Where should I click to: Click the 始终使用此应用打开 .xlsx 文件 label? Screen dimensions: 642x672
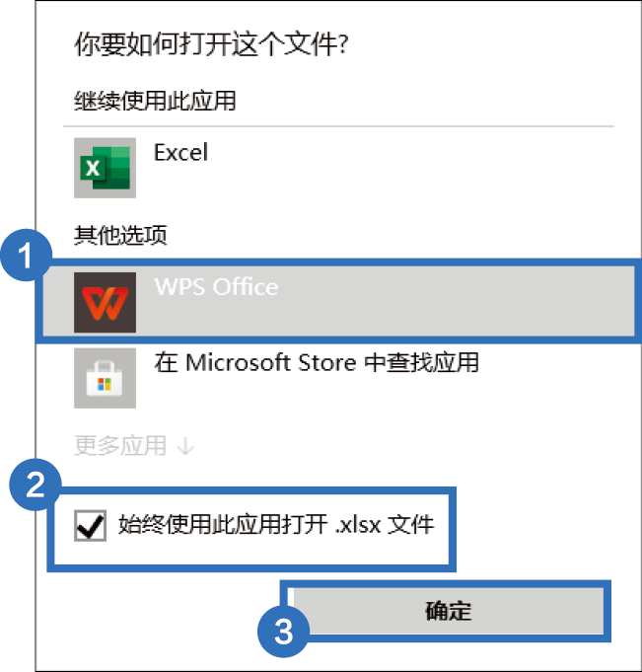coord(276,525)
